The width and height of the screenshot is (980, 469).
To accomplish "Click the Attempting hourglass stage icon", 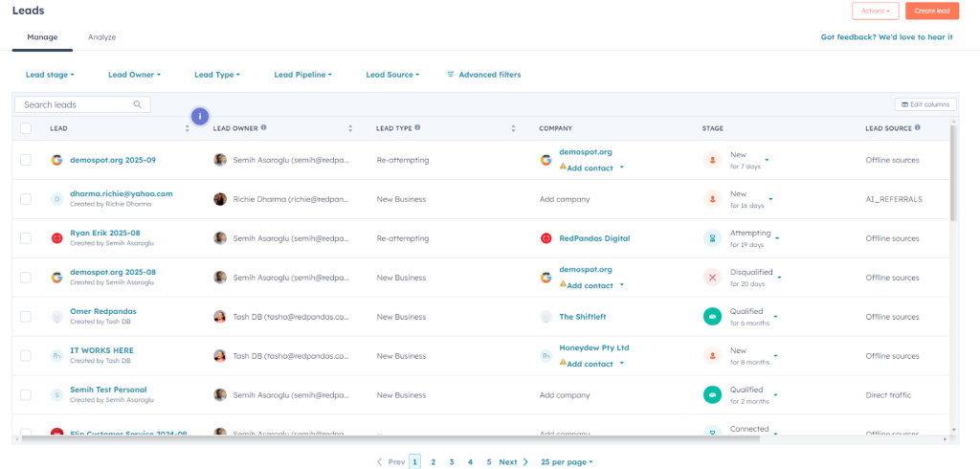I will coord(712,238).
